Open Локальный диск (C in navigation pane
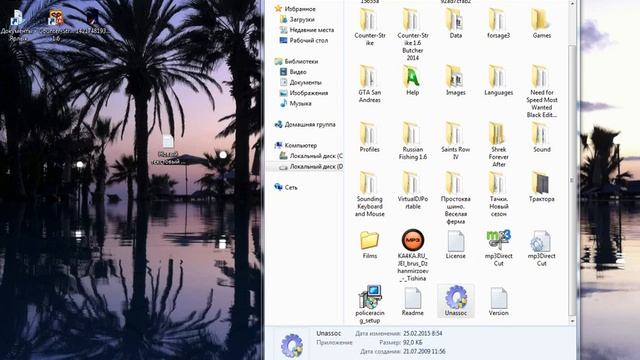 [316, 156]
